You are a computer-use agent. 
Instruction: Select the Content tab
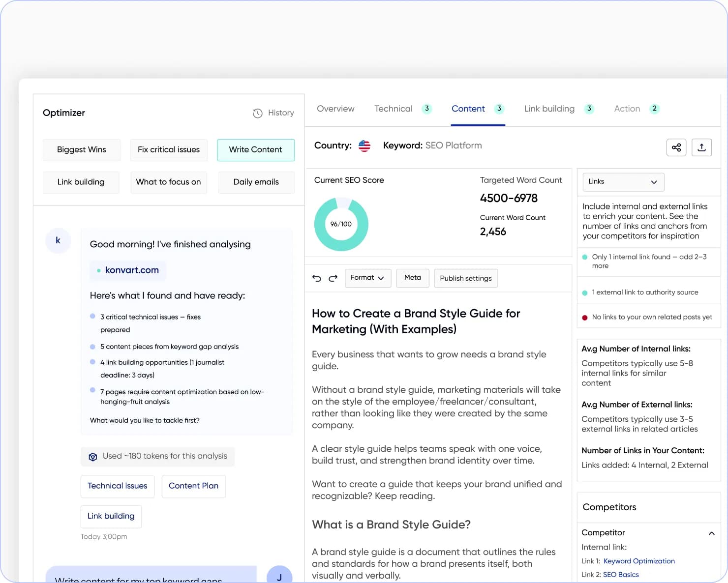468,109
